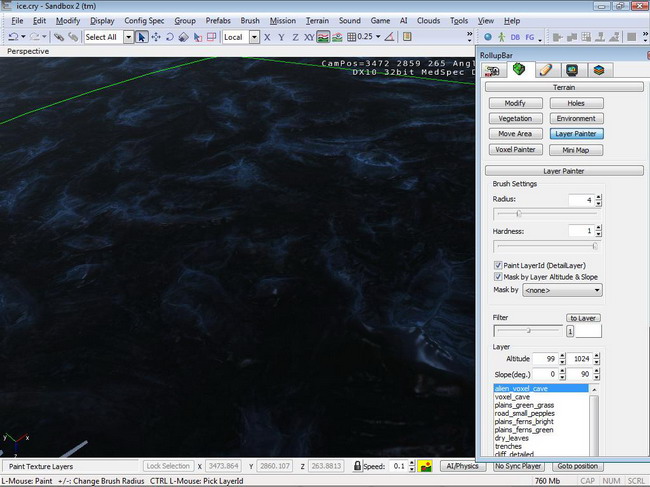
Task: Toggle Follow Terrain button
Action: [323, 37]
